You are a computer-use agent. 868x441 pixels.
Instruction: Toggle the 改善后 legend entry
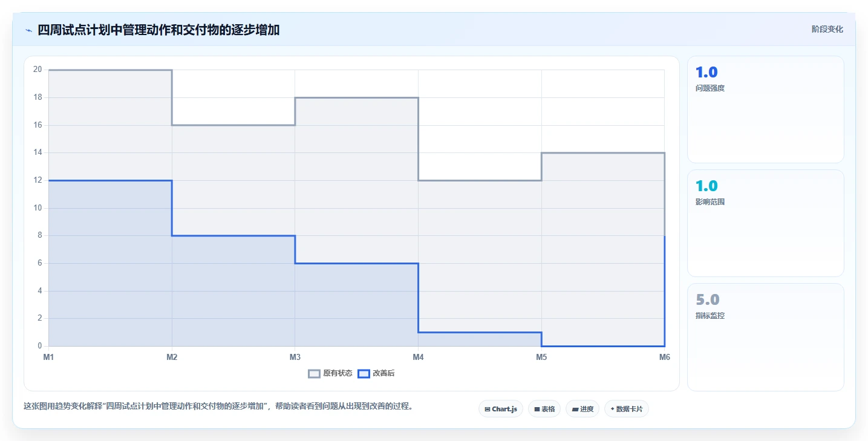coord(376,373)
